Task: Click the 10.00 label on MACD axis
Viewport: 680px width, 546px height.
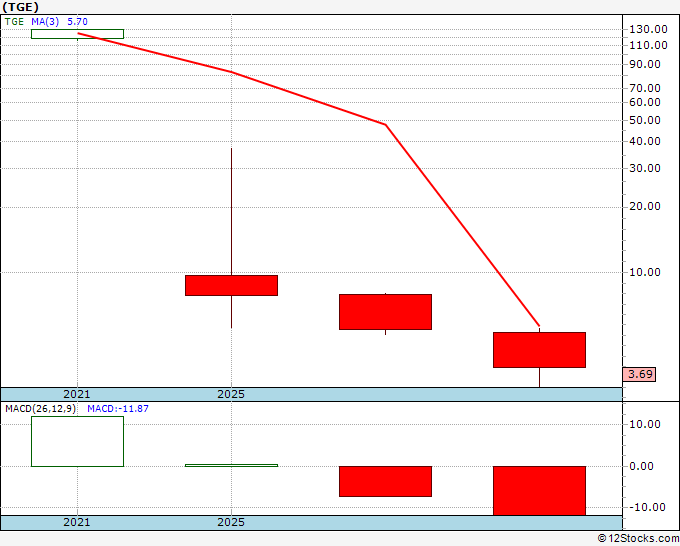Action: click(x=645, y=424)
